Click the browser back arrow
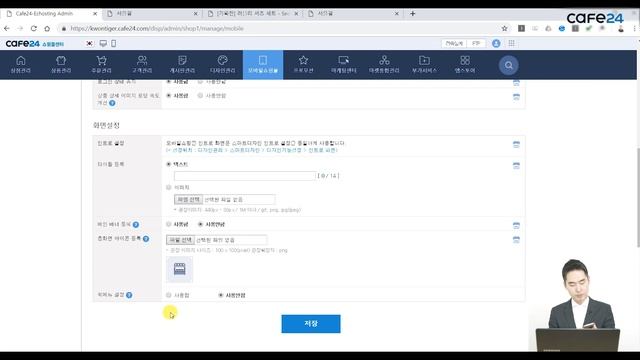The height and width of the screenshot is (360, 640). pos(7,29)
